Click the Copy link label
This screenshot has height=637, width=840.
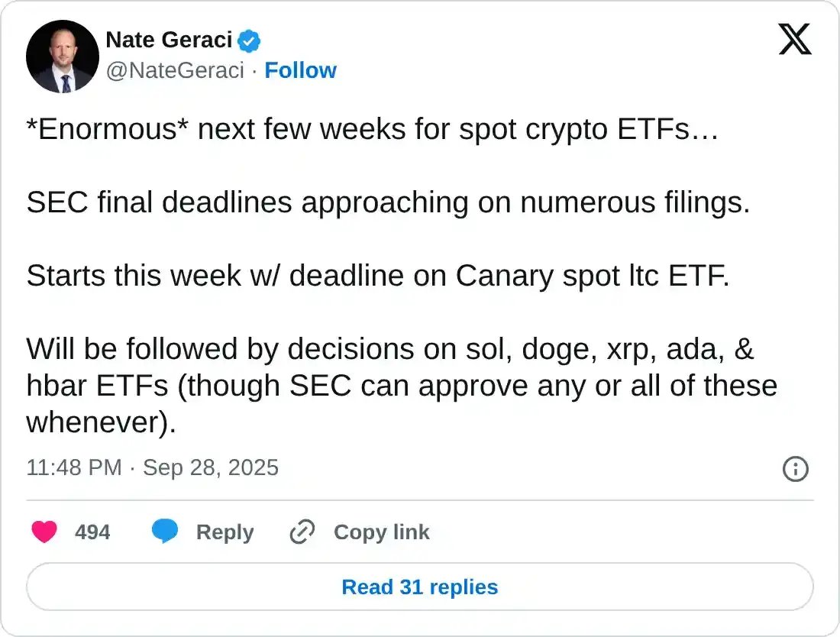pyautogui.click(x=382, y=532)
